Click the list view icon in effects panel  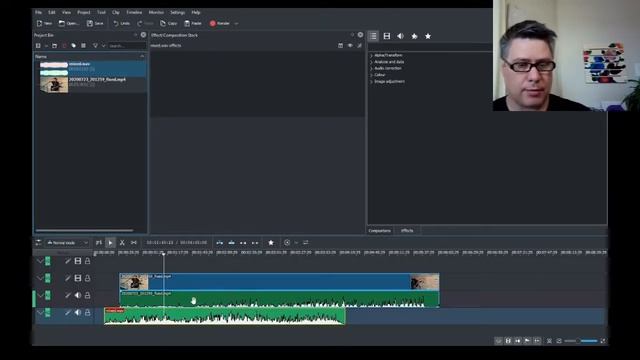pyautogui.click(x=373, y=36)
